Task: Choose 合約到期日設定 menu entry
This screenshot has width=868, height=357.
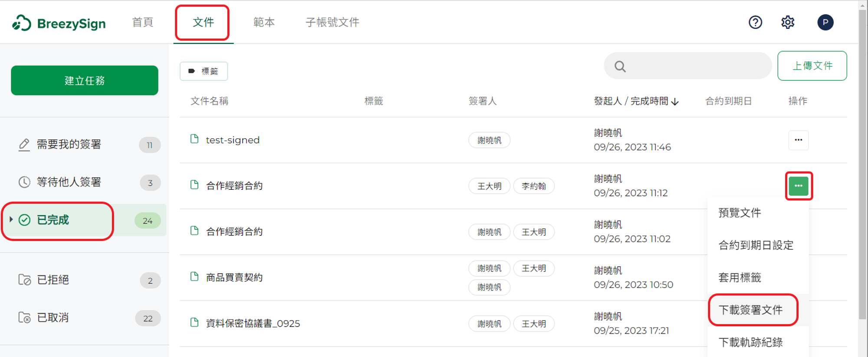Action: (x=756, y=245)
